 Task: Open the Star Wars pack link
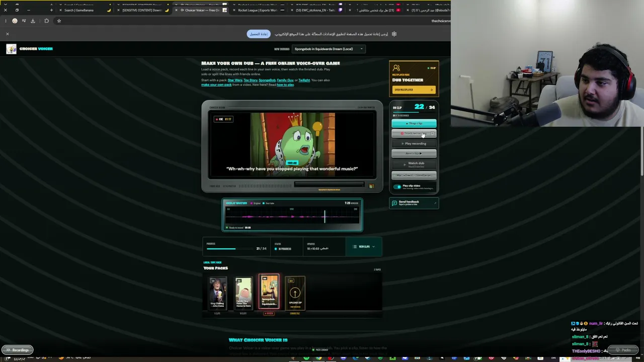235,80
